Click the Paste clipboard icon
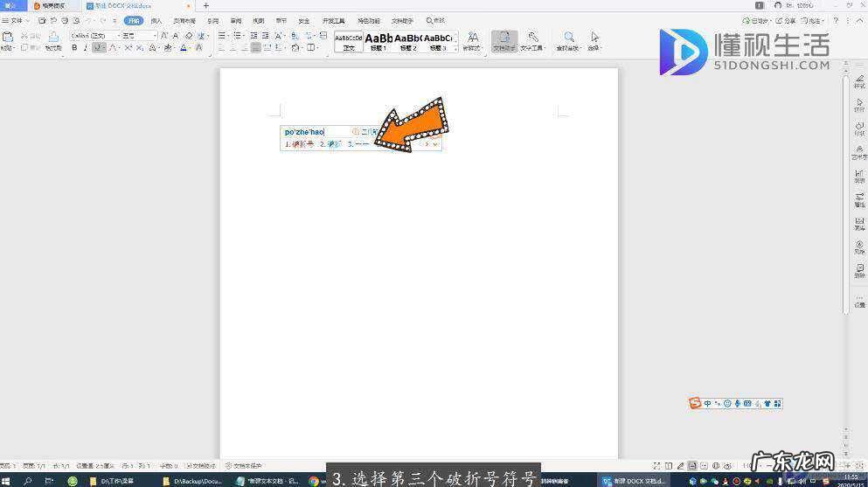 8,38
